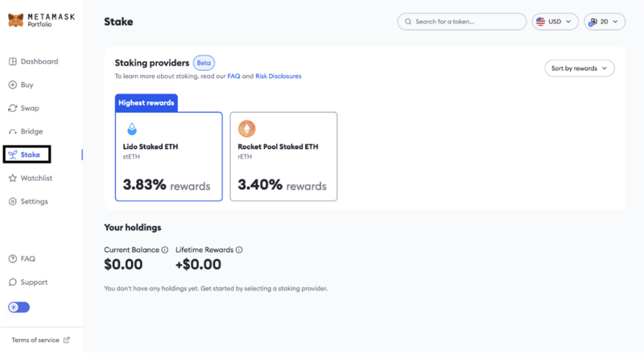Click the Swap arrows icon

pos(13,109)
